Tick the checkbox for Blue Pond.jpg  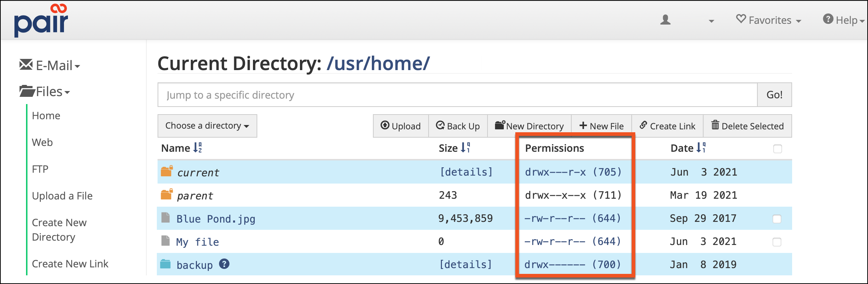pyautogui.click(x=777, y=219)
